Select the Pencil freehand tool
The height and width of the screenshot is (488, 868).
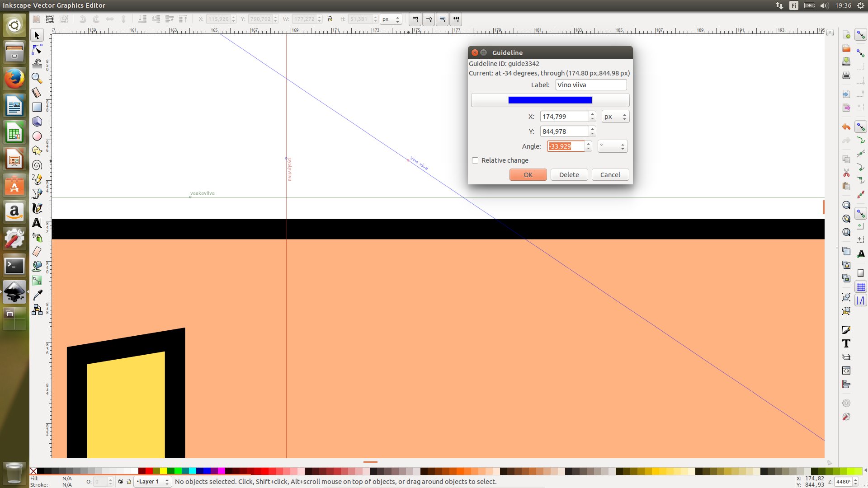click(37, 179)
